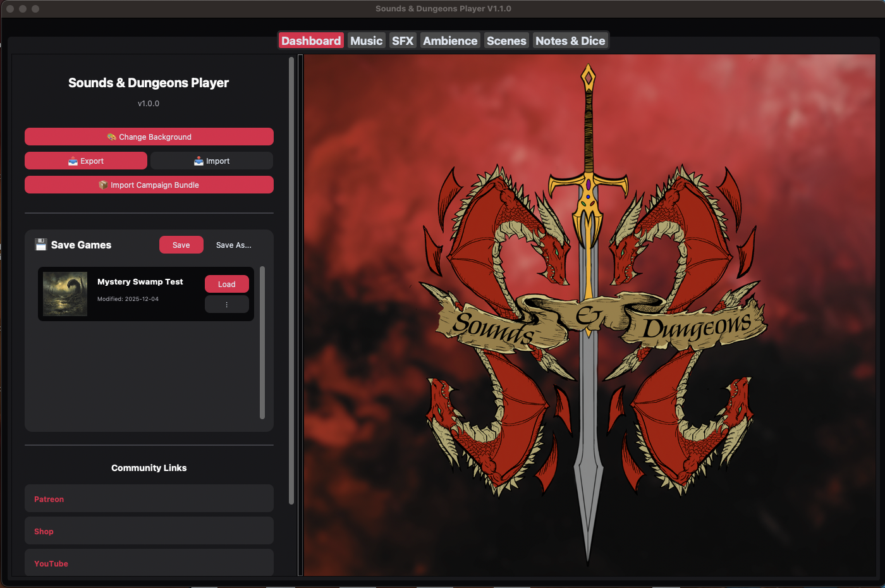885x588 pixels.
Task: Click the left sidebar panel scrollbar
Action: pyautogui.click(x=291, y=281)
